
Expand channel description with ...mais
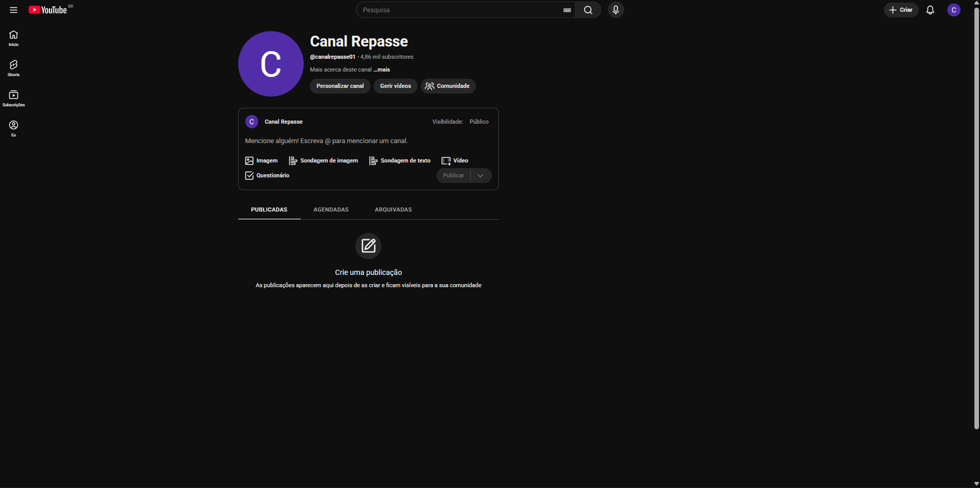coord(382,70)
